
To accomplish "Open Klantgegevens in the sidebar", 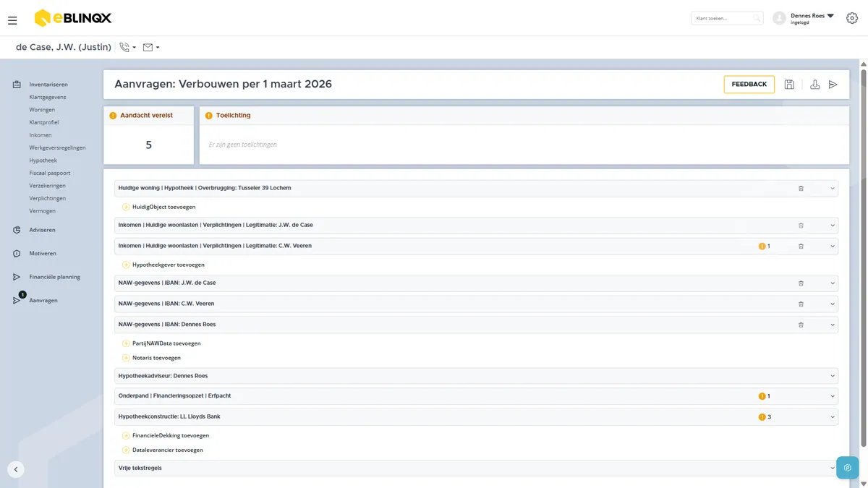I will tap(48, 97).
